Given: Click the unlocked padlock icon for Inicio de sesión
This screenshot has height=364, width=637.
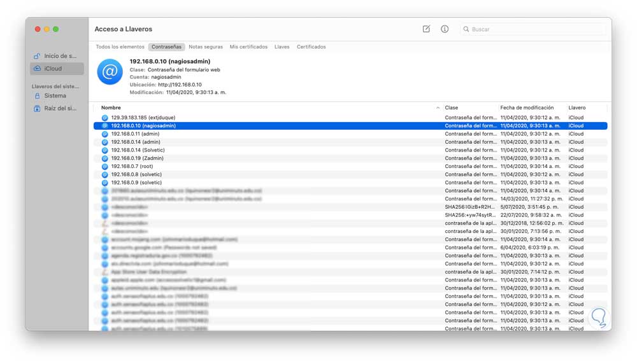Looking at the screenshot, I should (37, 56).
